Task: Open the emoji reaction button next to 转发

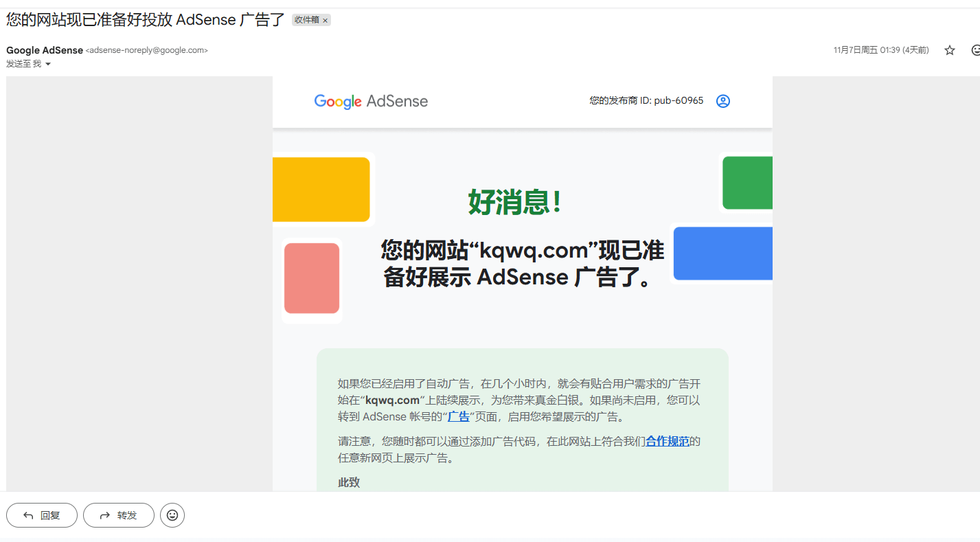Action: pyautogui.click(x=172, y=515)
